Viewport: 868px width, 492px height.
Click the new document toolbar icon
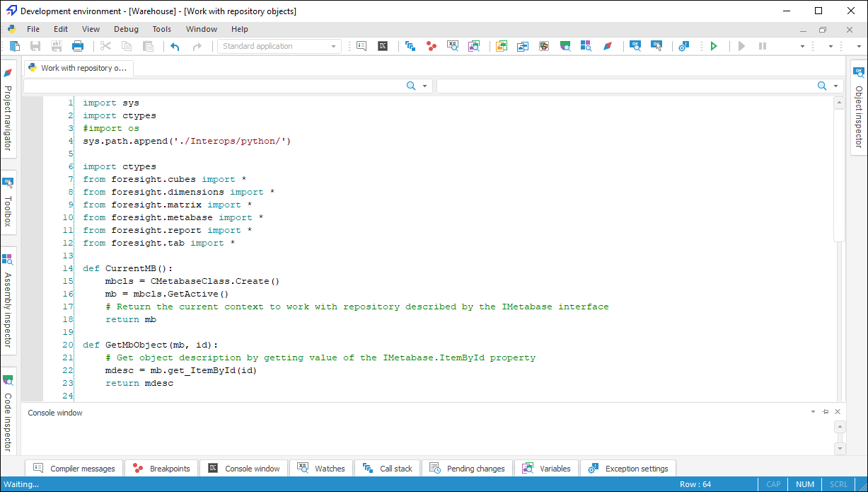(14, 46)
